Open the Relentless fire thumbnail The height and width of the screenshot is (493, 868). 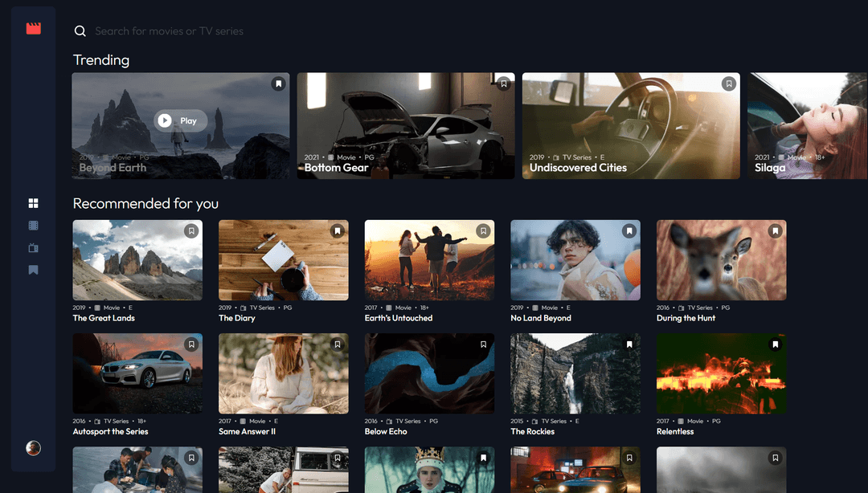coord(721,373)
